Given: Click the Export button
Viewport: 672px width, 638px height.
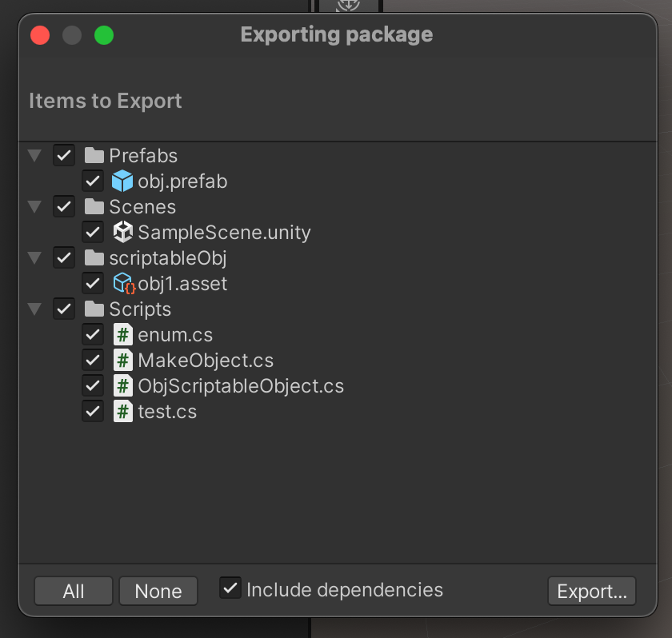Looking at the screenshot, I should [x=591, y=591].
